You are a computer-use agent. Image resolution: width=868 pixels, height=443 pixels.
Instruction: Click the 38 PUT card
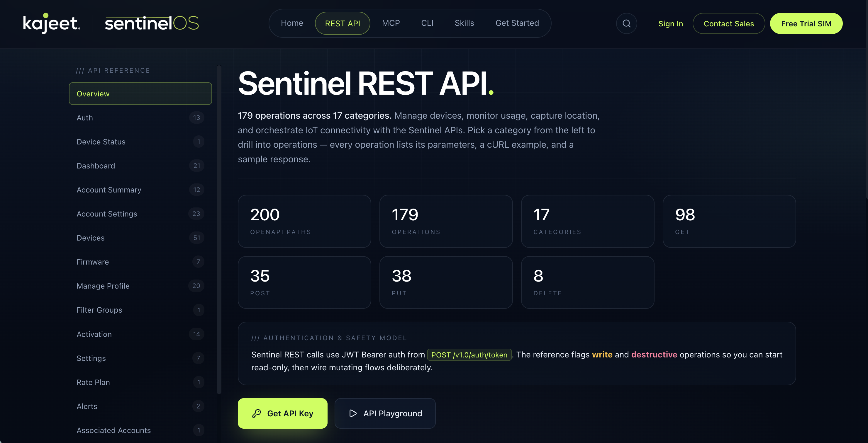pos(446,282)
